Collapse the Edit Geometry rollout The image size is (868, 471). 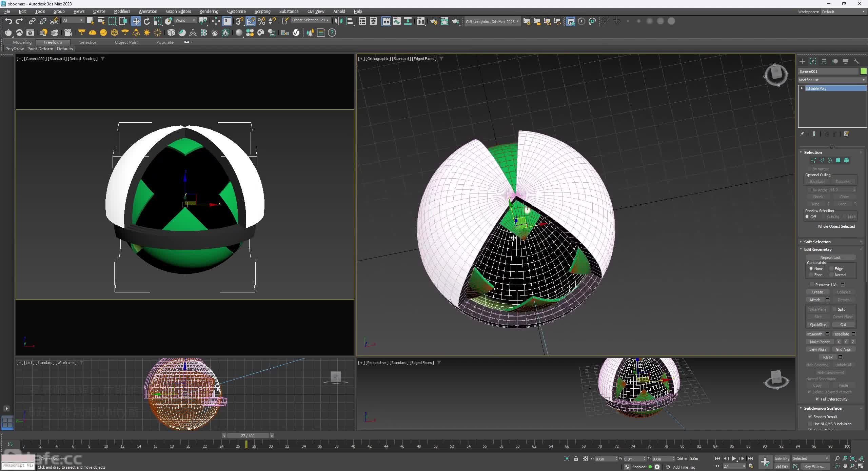818,249
